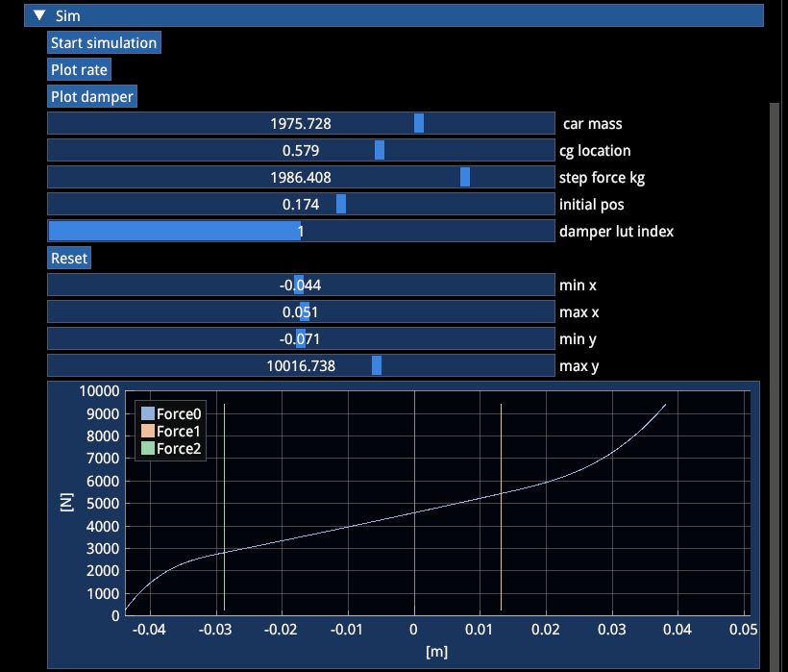Image resolution: width=788 pixels, height=672 pixels.
Task: Click the min x slider
Action: click(301, 285)
